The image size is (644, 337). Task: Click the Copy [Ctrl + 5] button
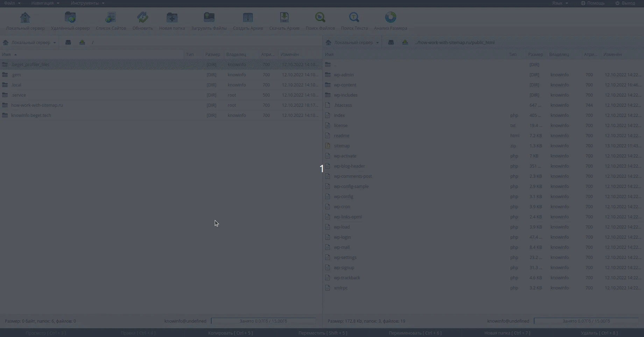(x=230, y=333)
